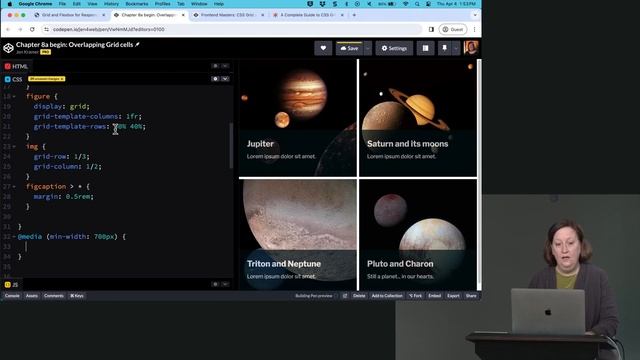Viewport: 640px width, 360px height.
Task: Collapse the figure rule fold arrow
Action: coord(14,97)
